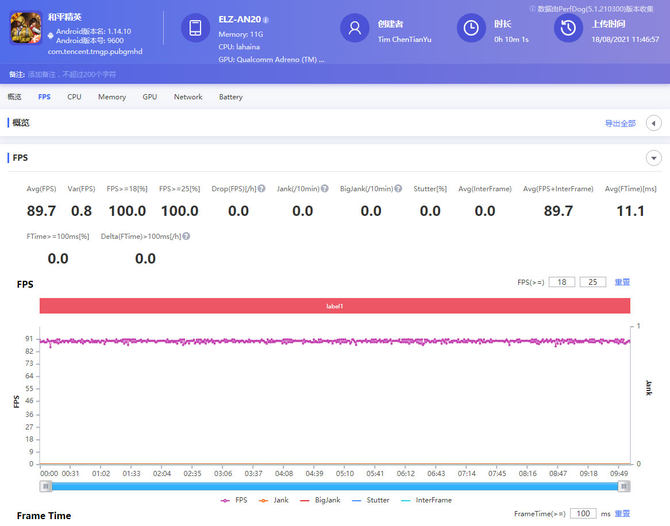
Task: Click the phone device icon
Action: (x=196, y=28)
